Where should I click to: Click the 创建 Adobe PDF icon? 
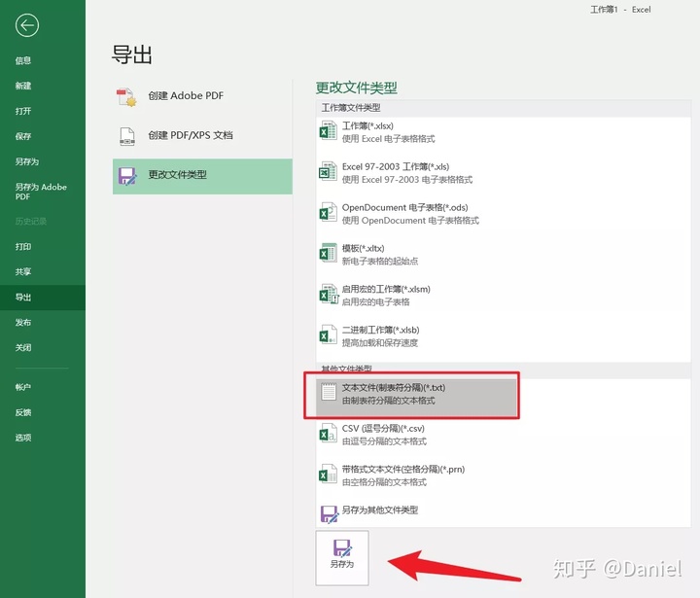pyautogui.click(x=126, y=97)
